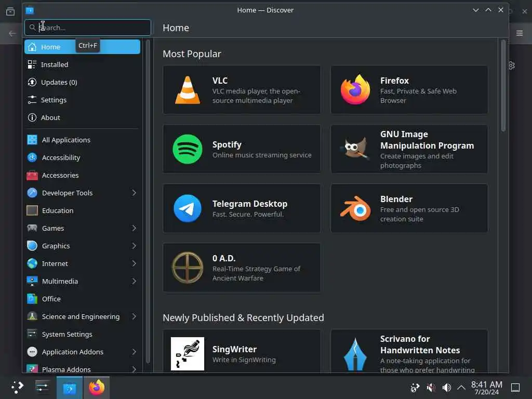Click the Discover taskbar icon
The height and width of the screenshot is (399, 532).
pos(70,388)
